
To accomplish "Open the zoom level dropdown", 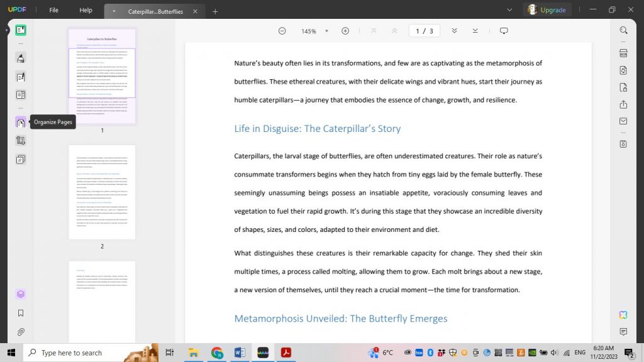I will coord(326,30).
